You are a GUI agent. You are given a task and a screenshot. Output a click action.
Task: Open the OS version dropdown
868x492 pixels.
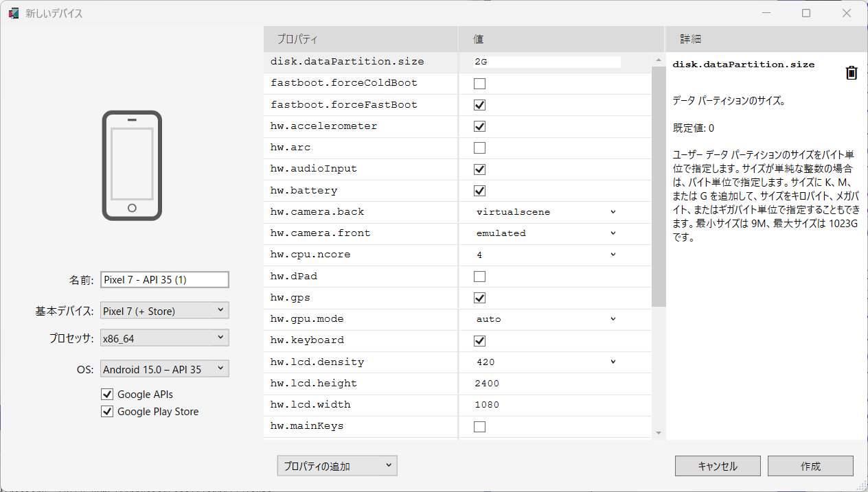click(x=164, y=369)
